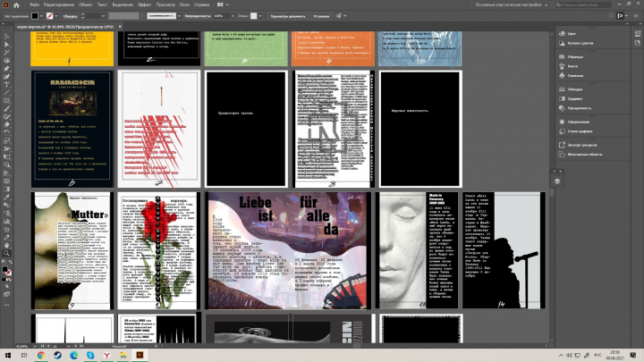
Task: Select the Artboard tool
Action: tap(6, 229)
